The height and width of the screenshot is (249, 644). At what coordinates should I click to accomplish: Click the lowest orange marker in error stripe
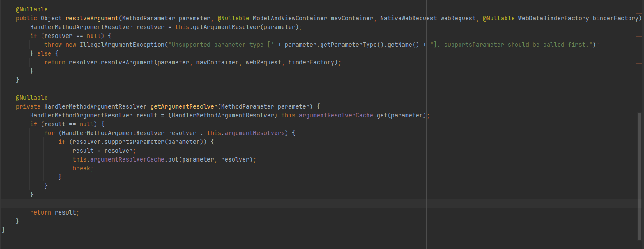(x=638, y=64)
